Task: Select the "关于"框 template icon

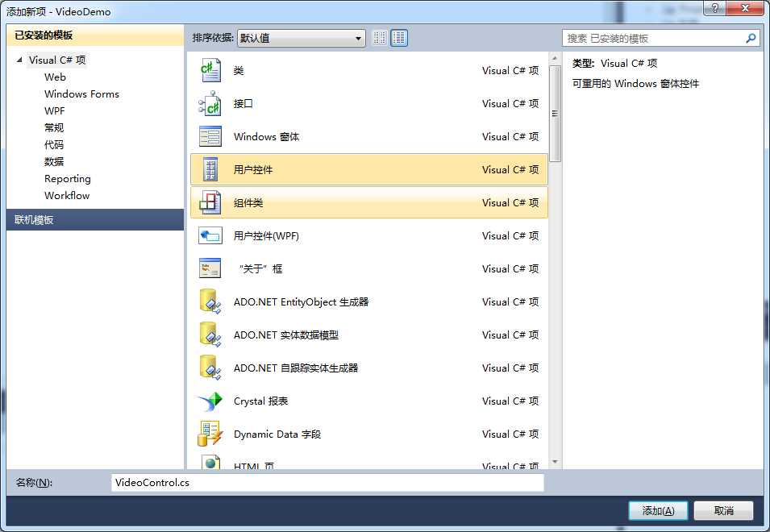Action: (210, 268)
